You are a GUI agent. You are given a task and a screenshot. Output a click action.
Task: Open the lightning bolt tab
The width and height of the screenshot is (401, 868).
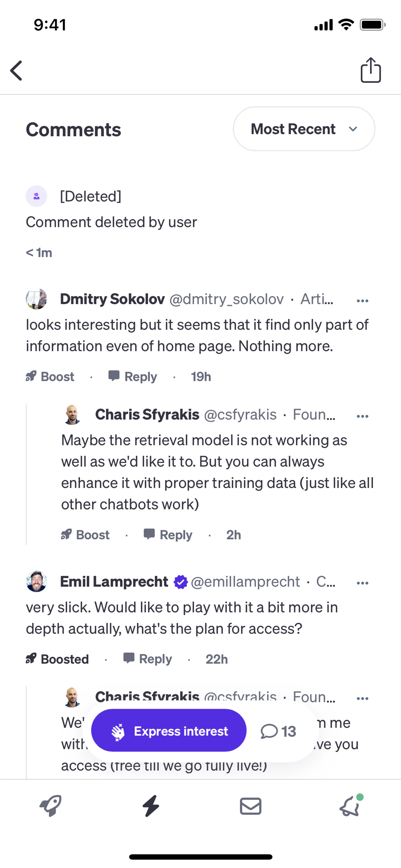151,806
